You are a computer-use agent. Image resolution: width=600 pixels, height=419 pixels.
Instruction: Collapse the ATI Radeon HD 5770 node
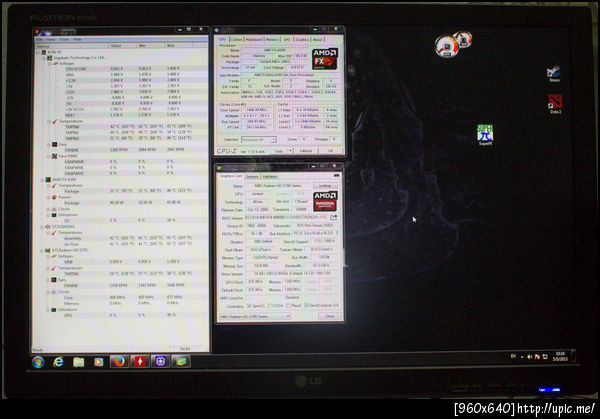41,250
